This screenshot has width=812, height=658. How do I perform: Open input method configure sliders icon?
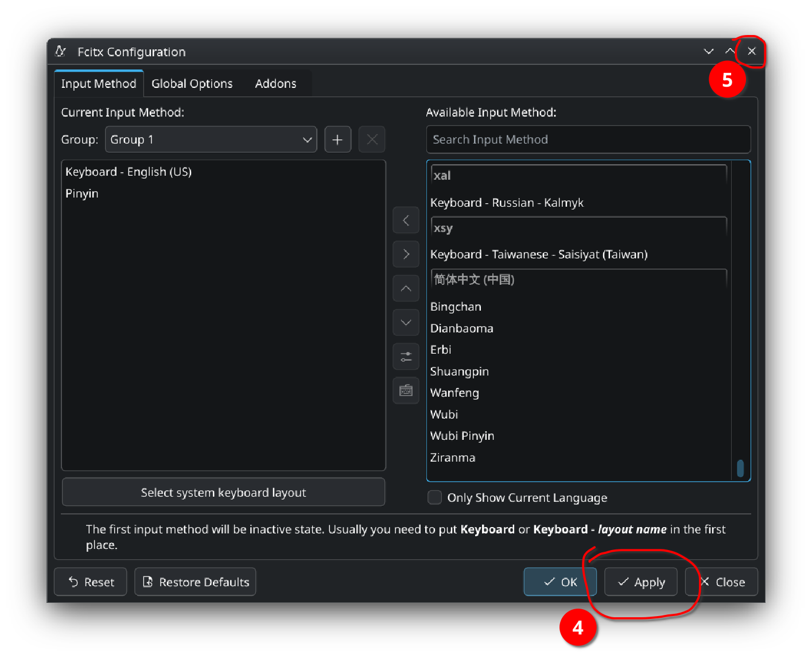(406, 357)
